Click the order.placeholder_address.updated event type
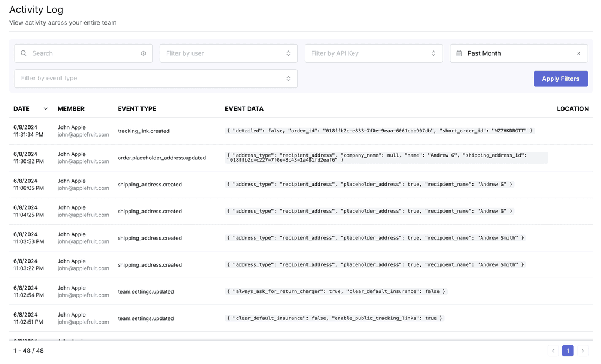 click(162, 158)
